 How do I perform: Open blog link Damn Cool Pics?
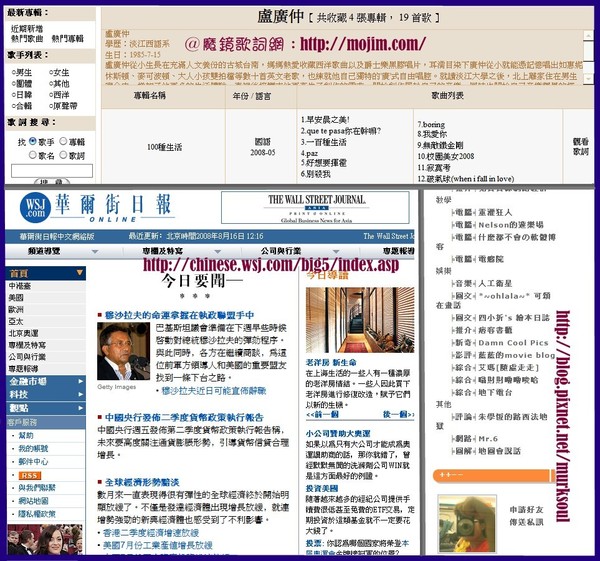point(513,343)
